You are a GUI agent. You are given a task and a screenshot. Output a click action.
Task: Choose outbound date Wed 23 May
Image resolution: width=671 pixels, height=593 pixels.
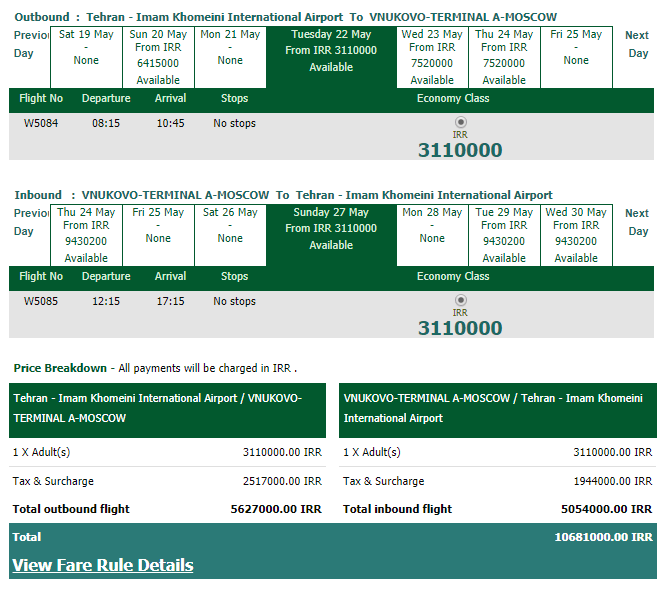[x=432, y=57]
